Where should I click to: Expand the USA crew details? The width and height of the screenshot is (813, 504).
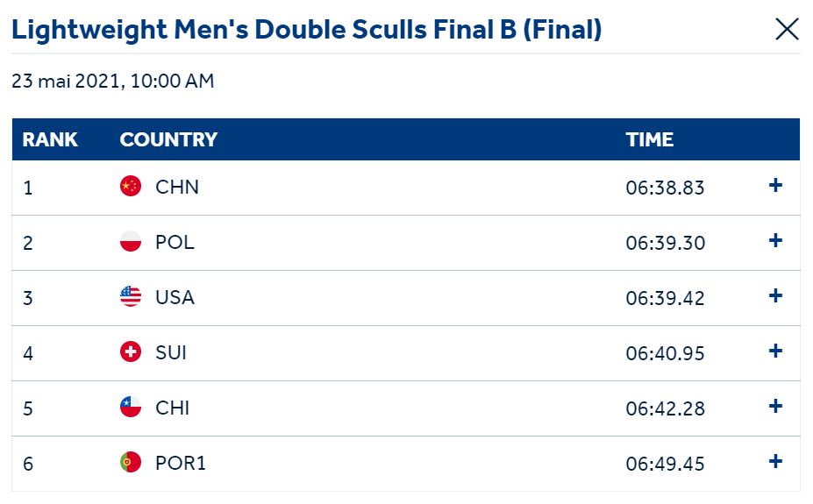coord(775,296)
